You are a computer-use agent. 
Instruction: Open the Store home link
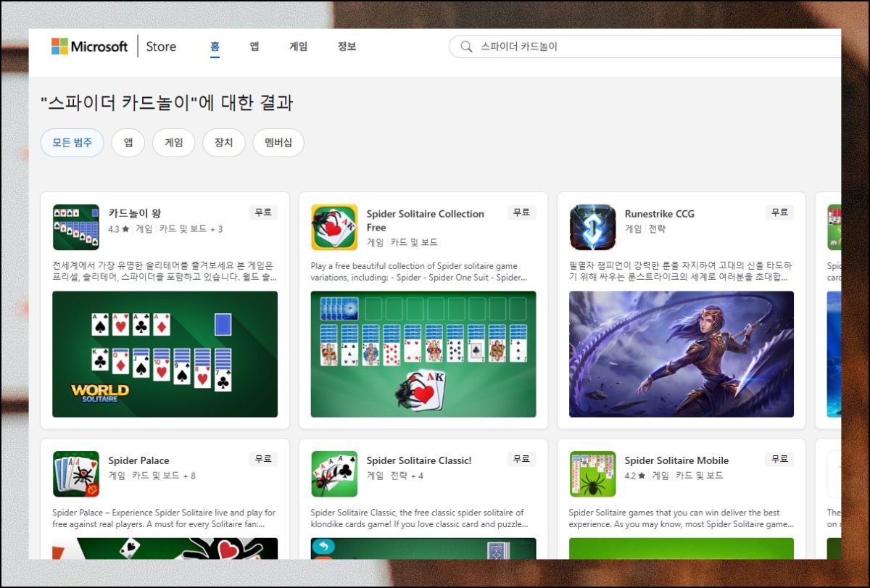coord(161,46)
